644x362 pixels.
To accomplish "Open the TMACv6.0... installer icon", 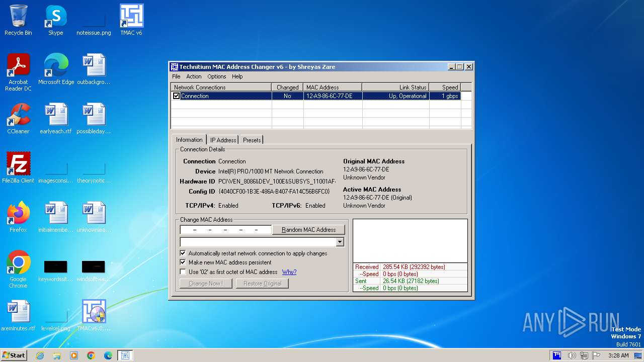I will [94, 316].
